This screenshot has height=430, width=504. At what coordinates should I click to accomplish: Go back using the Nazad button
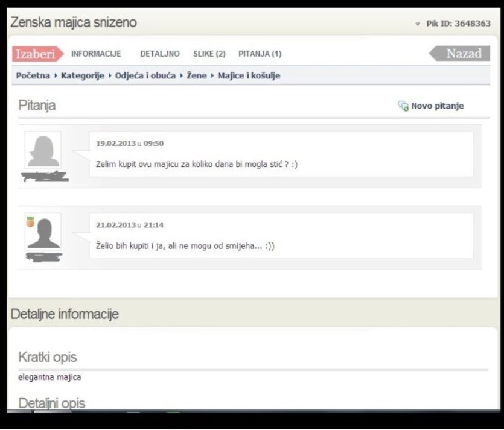(461, 53)
